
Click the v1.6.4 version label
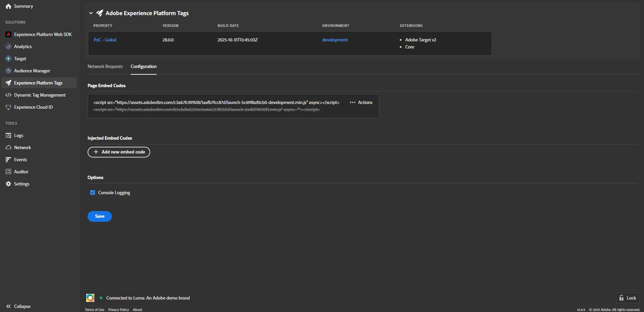click(x=581, y=310)
